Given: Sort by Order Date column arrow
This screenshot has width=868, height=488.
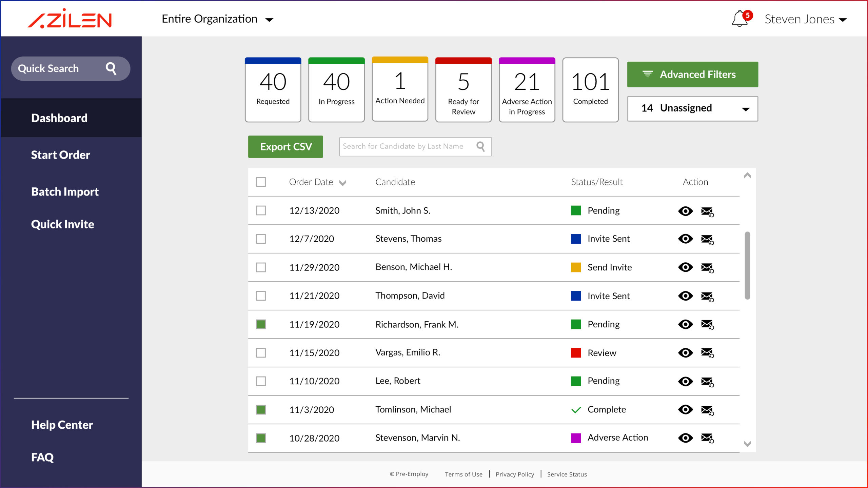Looking at the screenshot, I should pyautogui.click(x=343, y=182).
